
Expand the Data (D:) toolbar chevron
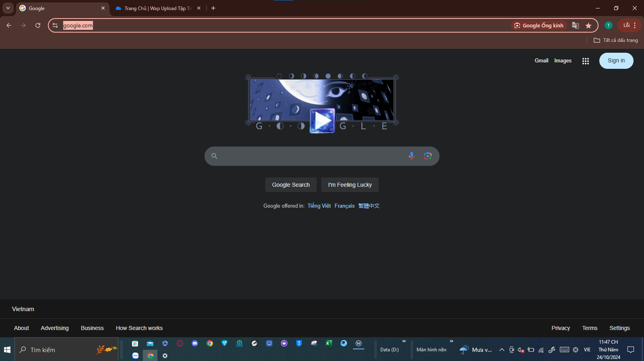point(404,341)
